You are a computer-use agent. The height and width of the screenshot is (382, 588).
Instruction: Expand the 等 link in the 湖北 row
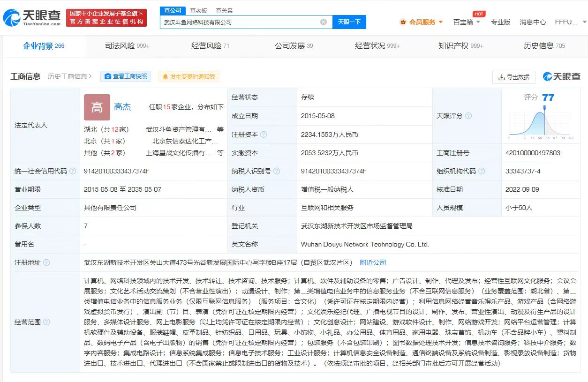[220, 129]
